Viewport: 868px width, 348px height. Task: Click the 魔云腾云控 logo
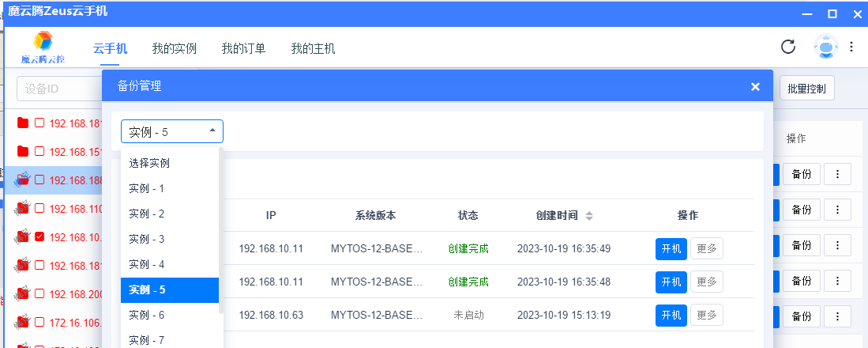click(43, 47)
